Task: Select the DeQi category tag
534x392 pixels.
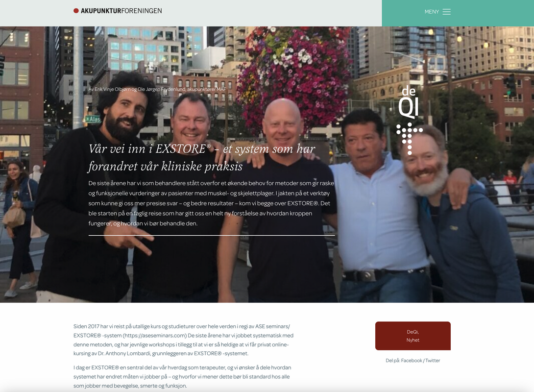Action: coord(413,332)
